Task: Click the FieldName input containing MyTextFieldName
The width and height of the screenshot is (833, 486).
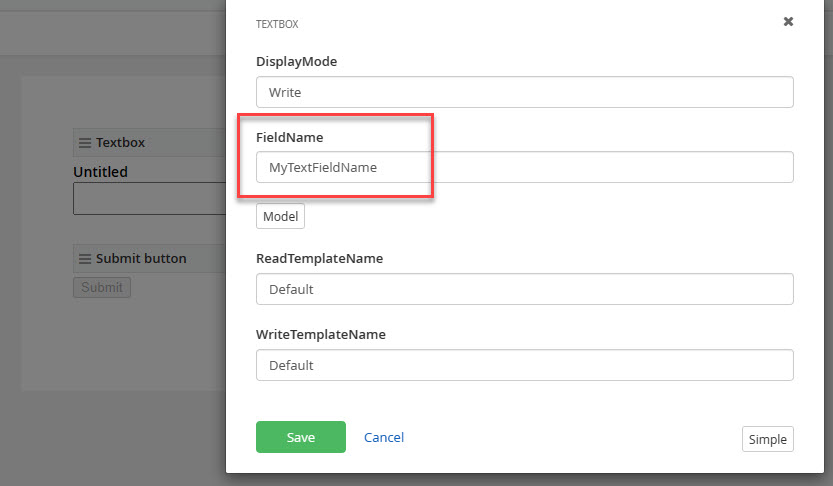Action: tap(525, 167)
